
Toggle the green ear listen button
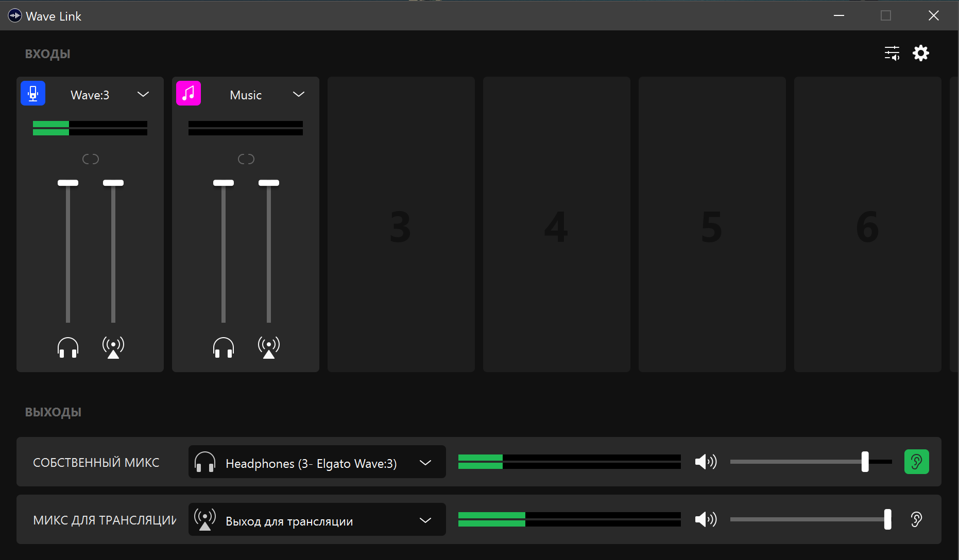click(x=916, y=462)
